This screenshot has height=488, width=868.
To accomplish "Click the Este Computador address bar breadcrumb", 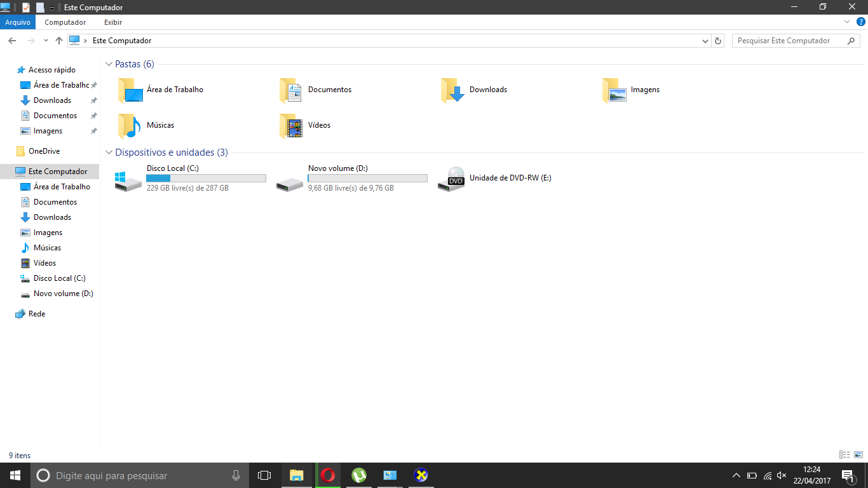I will (122, 41).
